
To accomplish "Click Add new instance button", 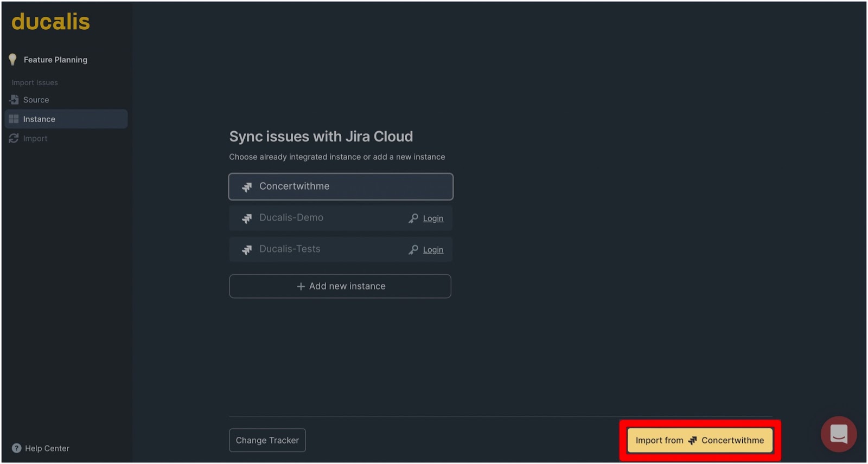I will tap(340, 286).
